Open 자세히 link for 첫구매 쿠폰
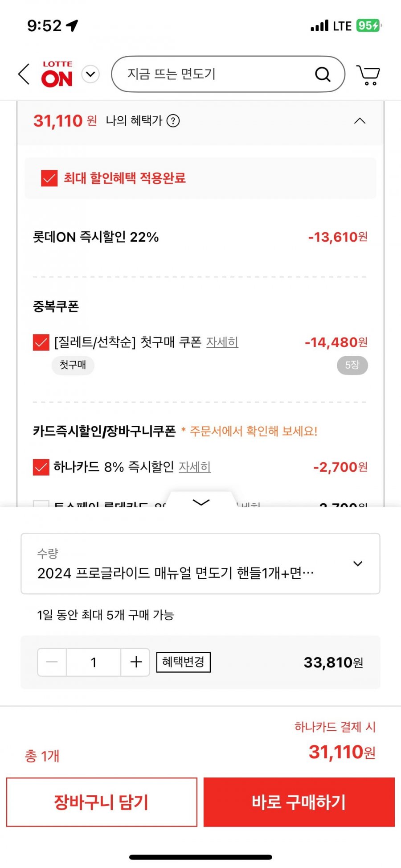 [222, 342]
